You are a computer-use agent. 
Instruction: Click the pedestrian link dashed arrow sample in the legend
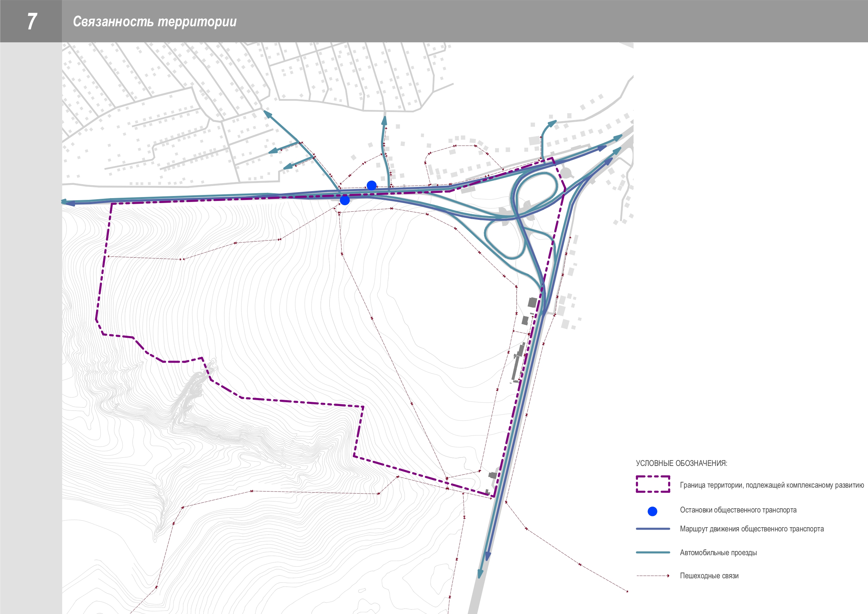653,575
